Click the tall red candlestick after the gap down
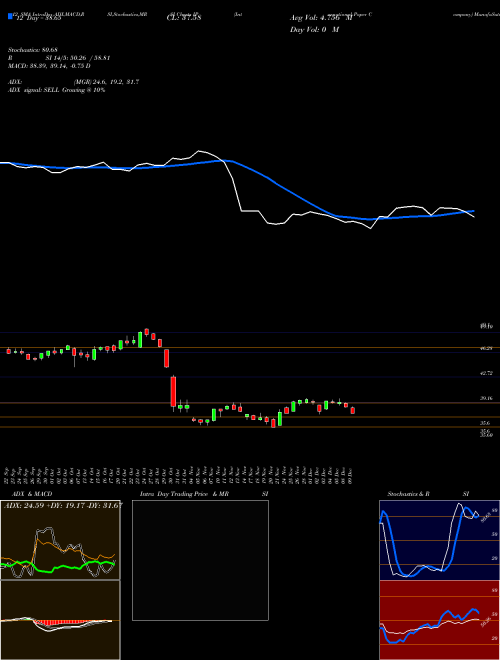 click(x=173, y=391)
